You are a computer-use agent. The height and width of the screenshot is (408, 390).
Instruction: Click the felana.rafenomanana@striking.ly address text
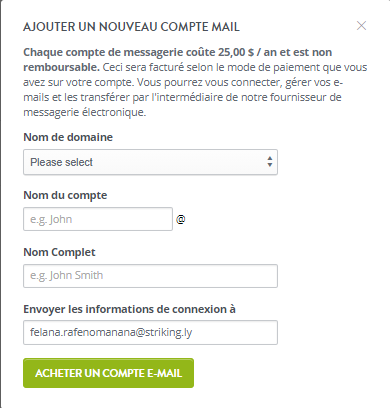(111, 333)
